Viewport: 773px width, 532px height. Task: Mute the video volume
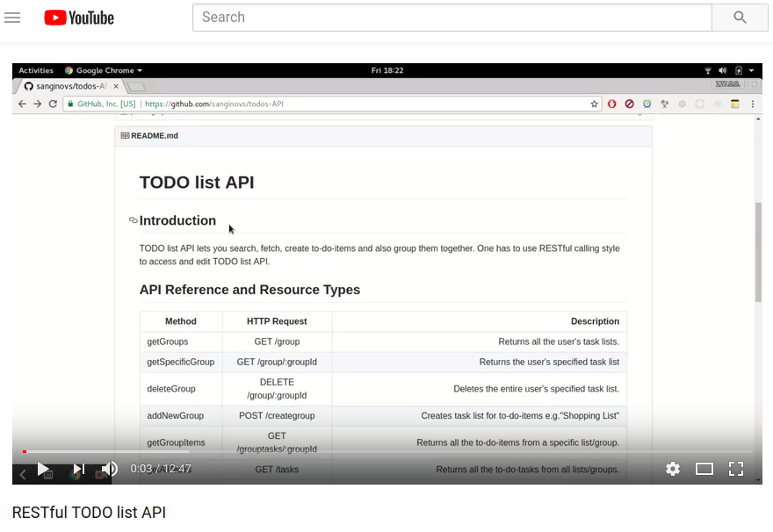pyautogui.click(x=110, y=469)
